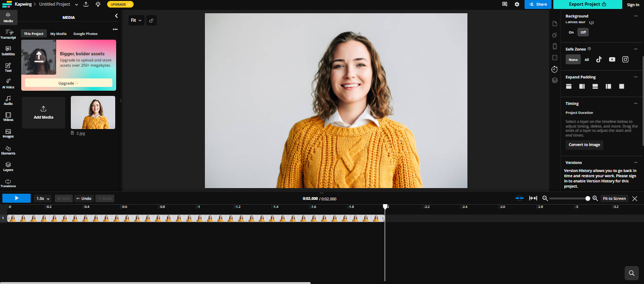Click the timeline zoom slider handle
Viewport: 644px width, 284px height.
588,198
